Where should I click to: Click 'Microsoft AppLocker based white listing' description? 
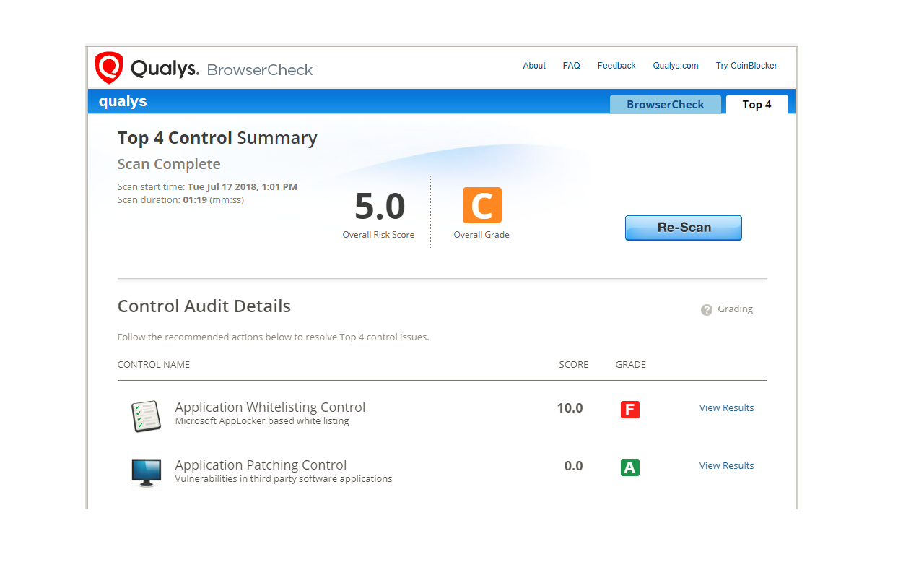262,421
